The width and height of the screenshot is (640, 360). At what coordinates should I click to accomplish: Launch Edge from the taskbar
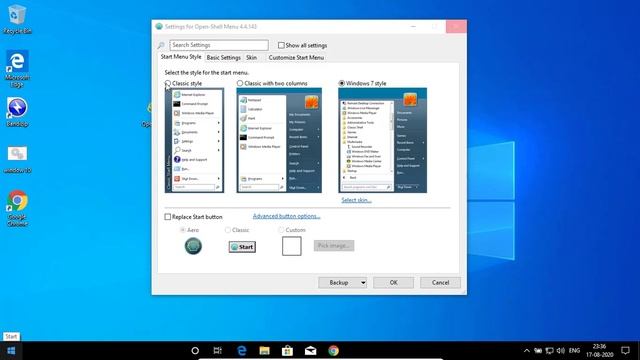pos(242,351)
